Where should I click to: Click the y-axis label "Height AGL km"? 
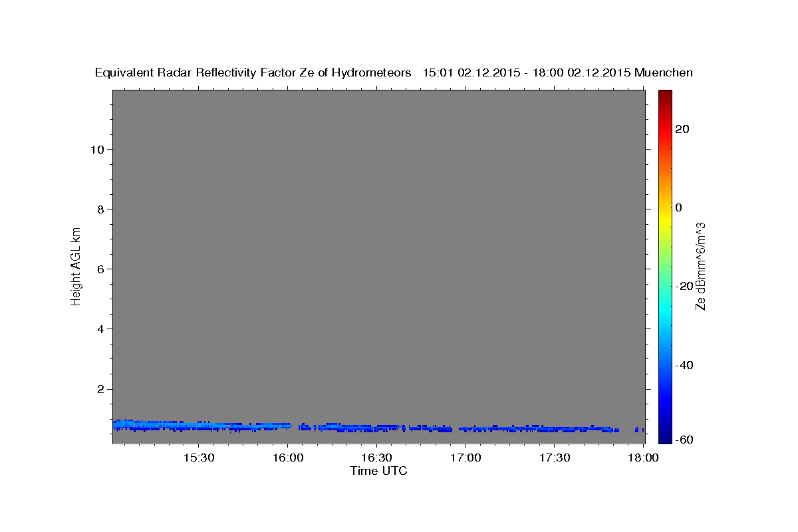(76, 266)
